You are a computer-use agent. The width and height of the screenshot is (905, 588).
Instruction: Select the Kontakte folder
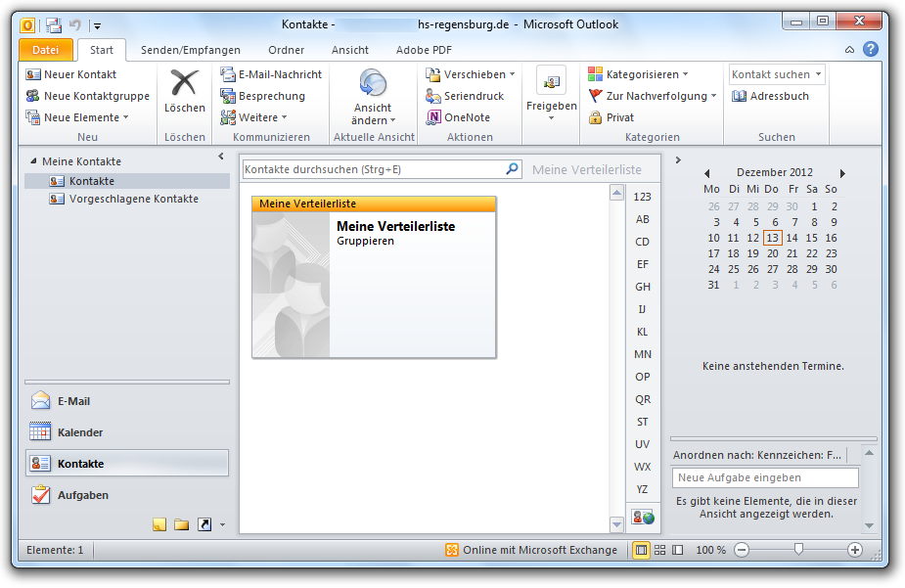(127, 181)
